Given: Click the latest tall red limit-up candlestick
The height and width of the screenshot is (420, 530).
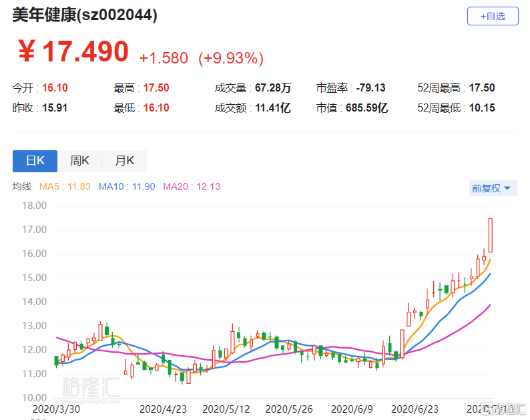Looking at the screenshot, I should pos(491,235).
